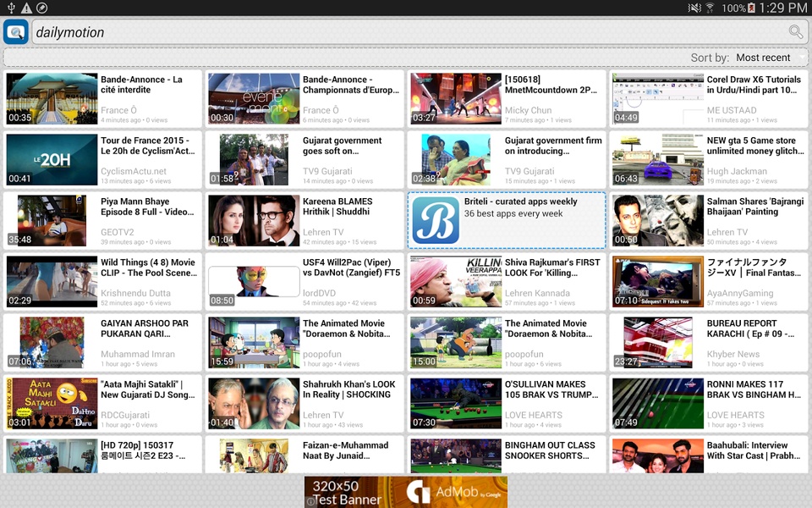Open "Aata Majhi Satakli" DJ Song thumbnail
The width and height of the screenshot is (812, 508).
[x=52, y=403]
